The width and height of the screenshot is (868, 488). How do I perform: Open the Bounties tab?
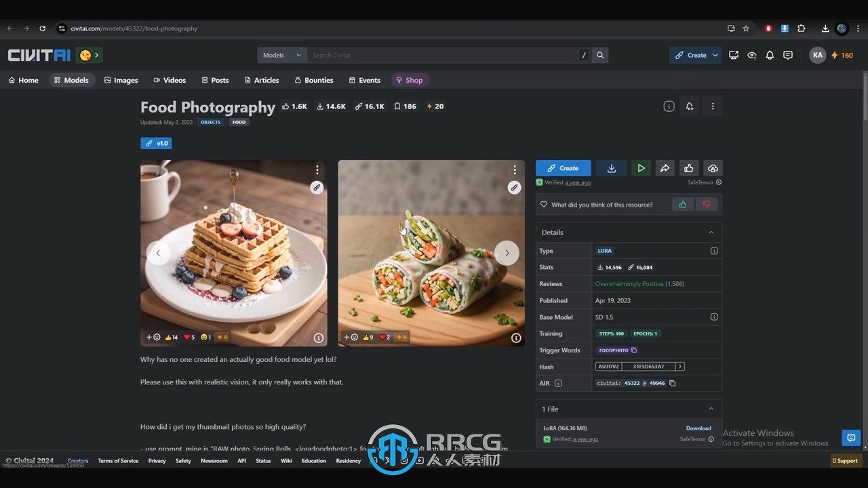coord(314,80)
